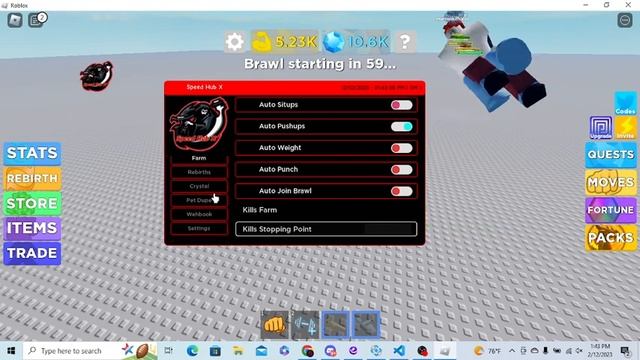Open the REBIRTH panel
This screenshot has width=640, height=360.
tap(32, 179)
